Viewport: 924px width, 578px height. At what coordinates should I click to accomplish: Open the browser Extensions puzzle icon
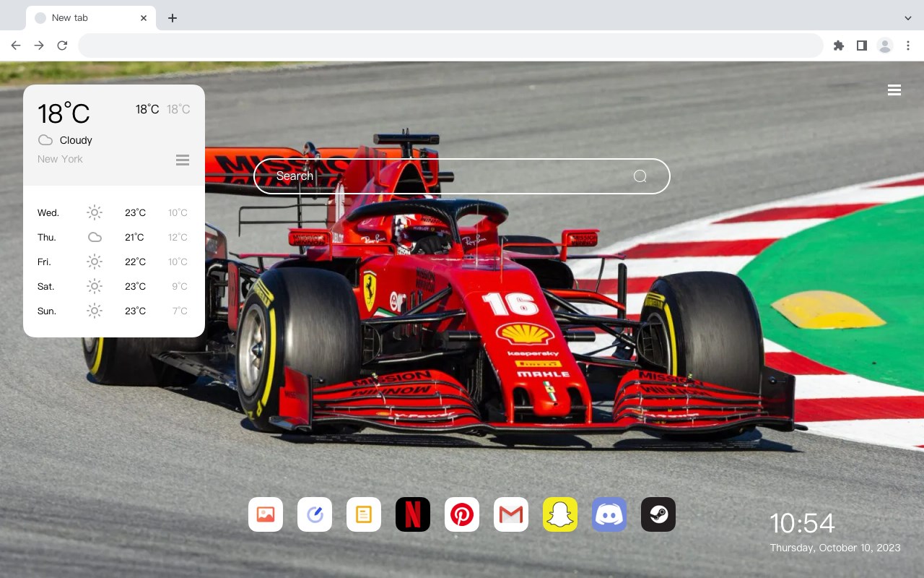tap(838, 46)
